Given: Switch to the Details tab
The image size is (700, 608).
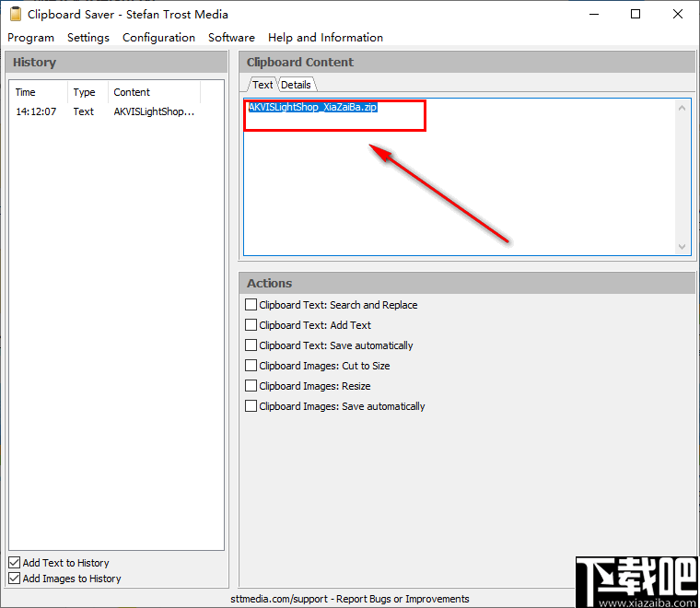Looking at the screenshot, I should [x=296, y=85].
